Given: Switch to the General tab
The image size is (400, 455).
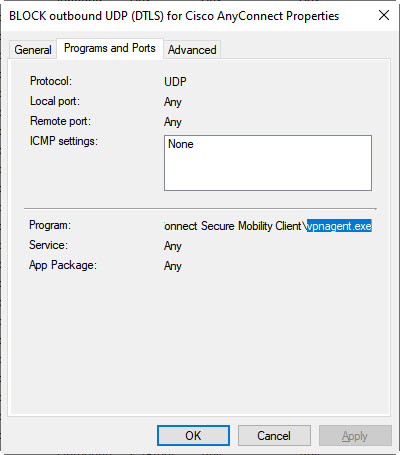Looking at the screenshot, I should point(32,50).
